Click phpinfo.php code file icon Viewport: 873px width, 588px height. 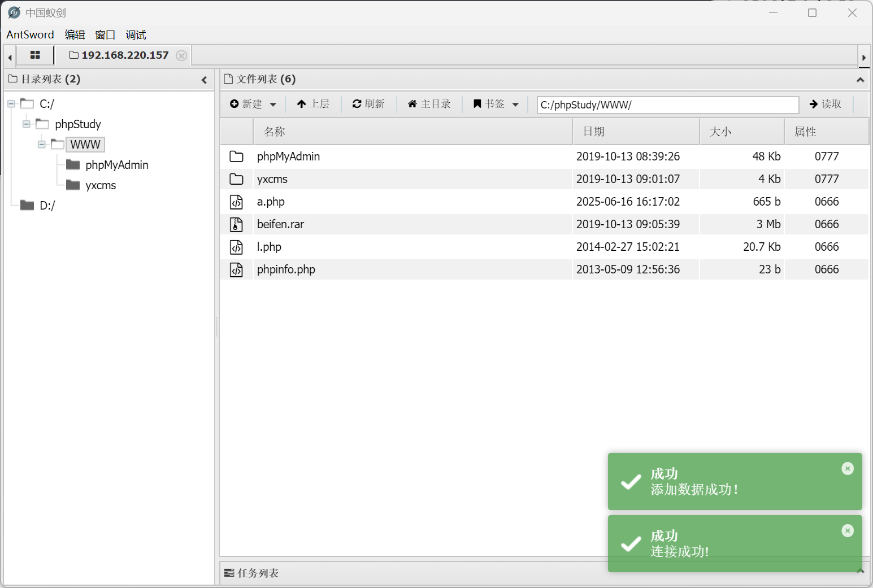[236, 269]
